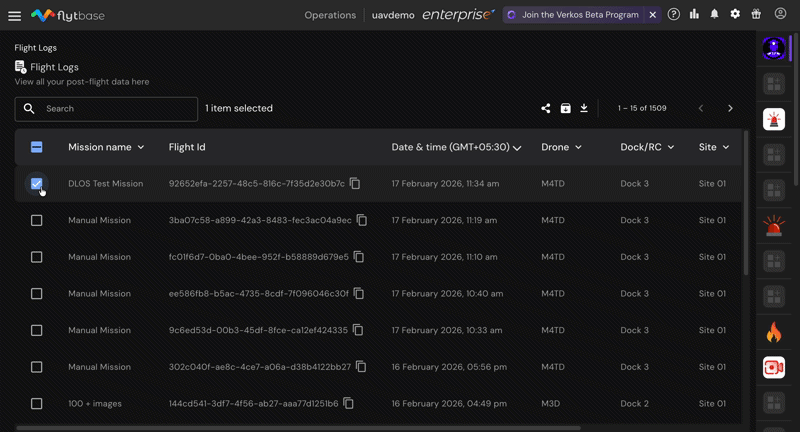Download the selected flight log

tap(584, 108)
